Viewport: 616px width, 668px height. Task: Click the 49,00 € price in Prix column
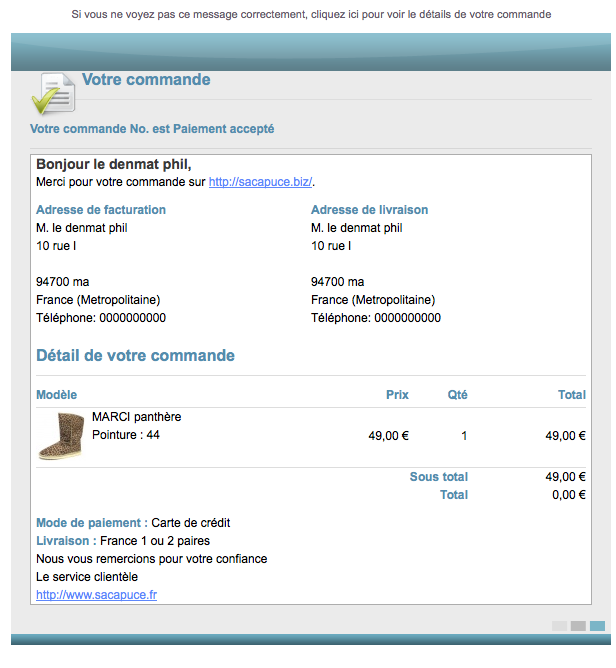point(389,435)
